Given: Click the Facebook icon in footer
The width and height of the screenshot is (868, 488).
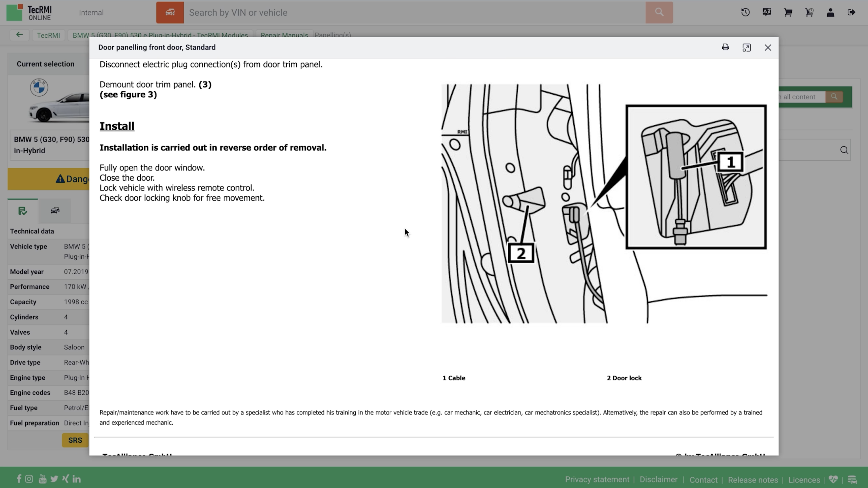Looking at the screenshot, I should click(x=19, y=478).
